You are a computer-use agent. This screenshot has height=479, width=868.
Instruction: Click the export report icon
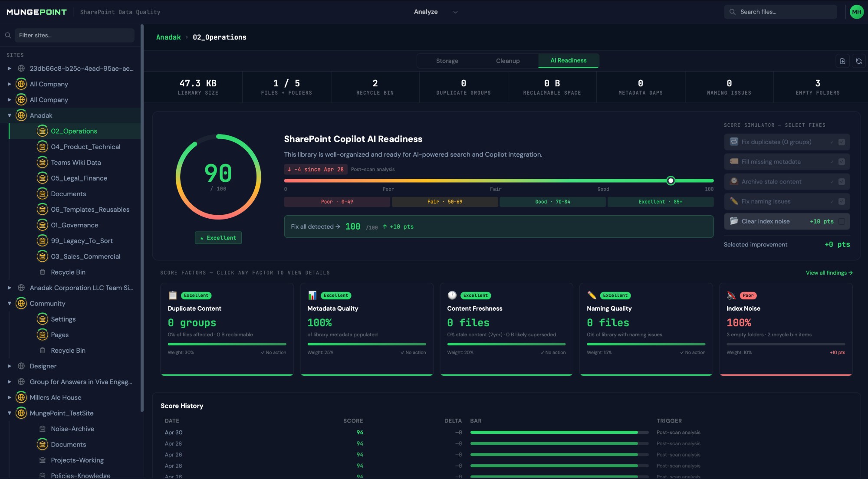point(842,61)
